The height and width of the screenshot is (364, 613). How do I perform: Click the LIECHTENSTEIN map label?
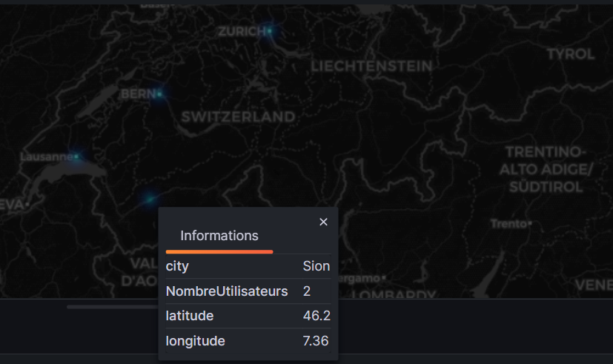371,66
